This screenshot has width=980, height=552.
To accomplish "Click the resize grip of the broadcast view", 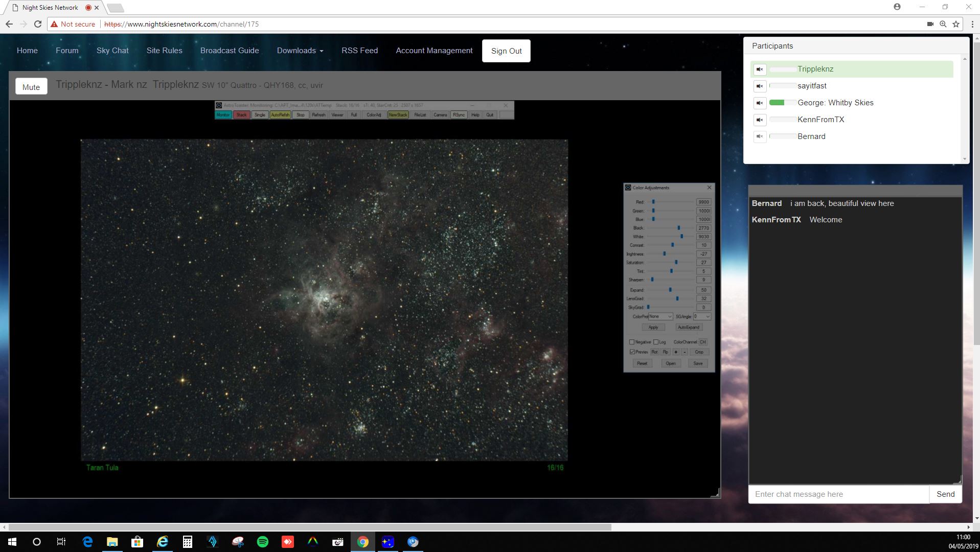I will point(717,494).
